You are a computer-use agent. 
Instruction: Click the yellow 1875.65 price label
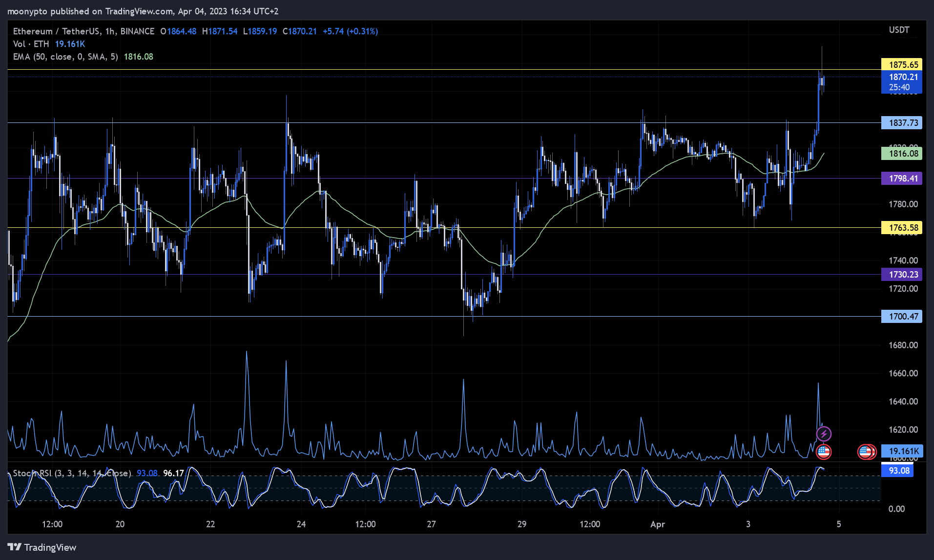pyautogui.click(x=902, y=64)
